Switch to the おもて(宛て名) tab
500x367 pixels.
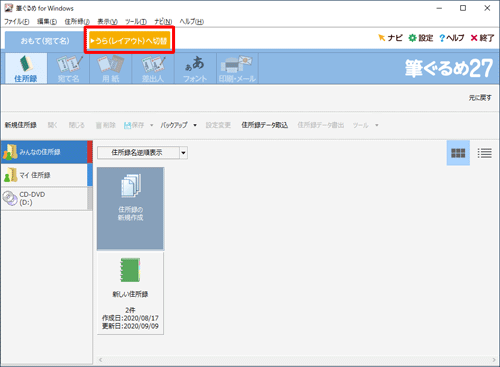(45, 41)
